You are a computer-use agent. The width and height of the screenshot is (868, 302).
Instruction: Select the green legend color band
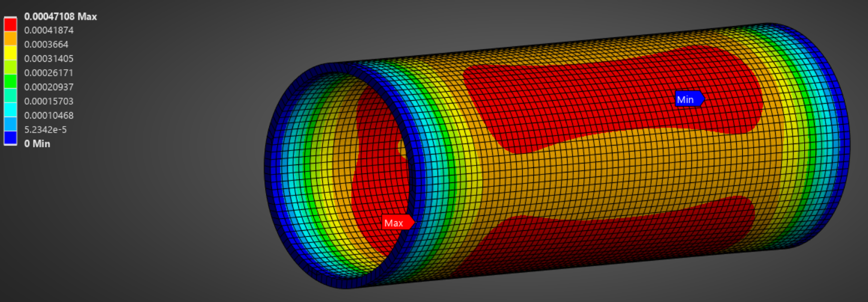click(x=10, y=81)
